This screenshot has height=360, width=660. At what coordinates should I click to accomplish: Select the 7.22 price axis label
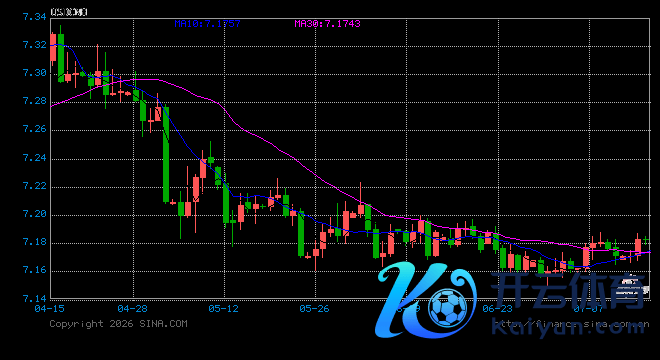35,186
